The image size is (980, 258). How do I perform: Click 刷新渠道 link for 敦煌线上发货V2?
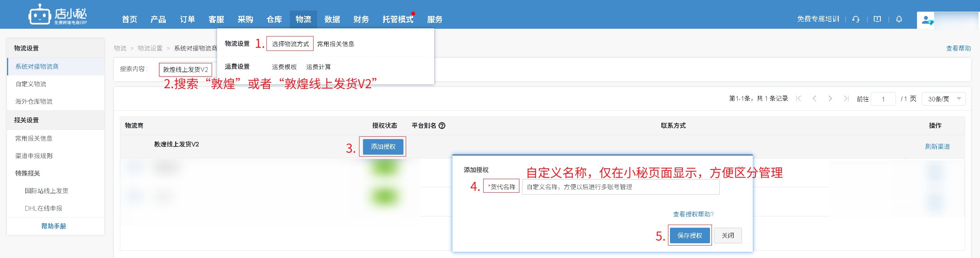[x=937, y=146]
